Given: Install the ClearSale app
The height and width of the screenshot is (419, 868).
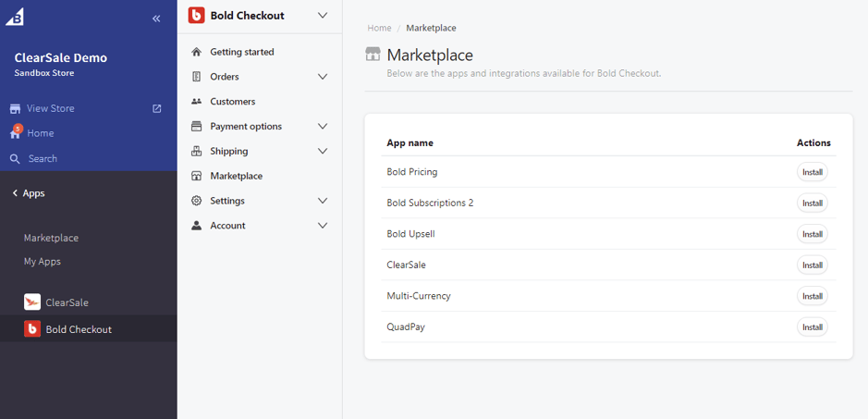Looking at the screenshot, I should click(x=813, y=265).
